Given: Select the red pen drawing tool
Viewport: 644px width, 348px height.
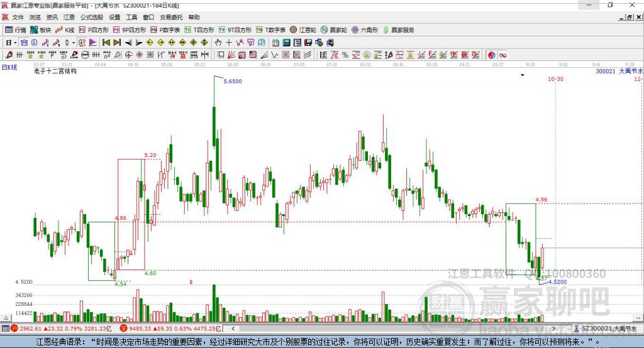Looking at the screenshot, I should coord(9,55).
